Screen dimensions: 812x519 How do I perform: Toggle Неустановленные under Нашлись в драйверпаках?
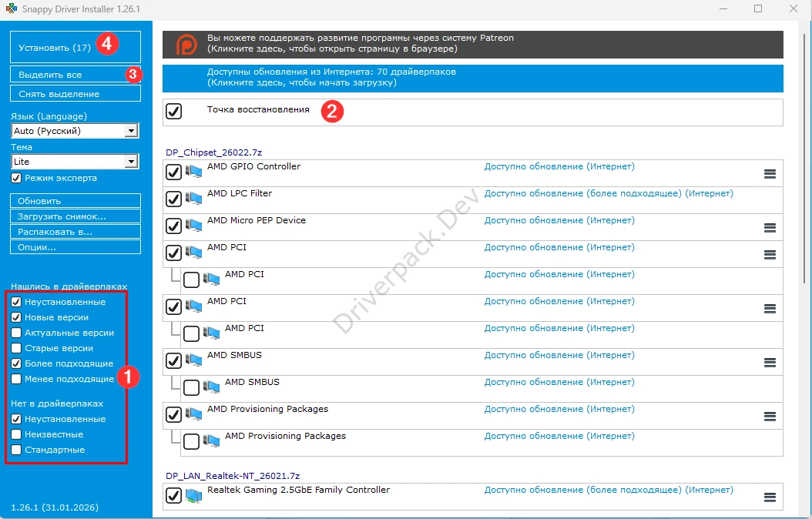[x=16, y=302]
